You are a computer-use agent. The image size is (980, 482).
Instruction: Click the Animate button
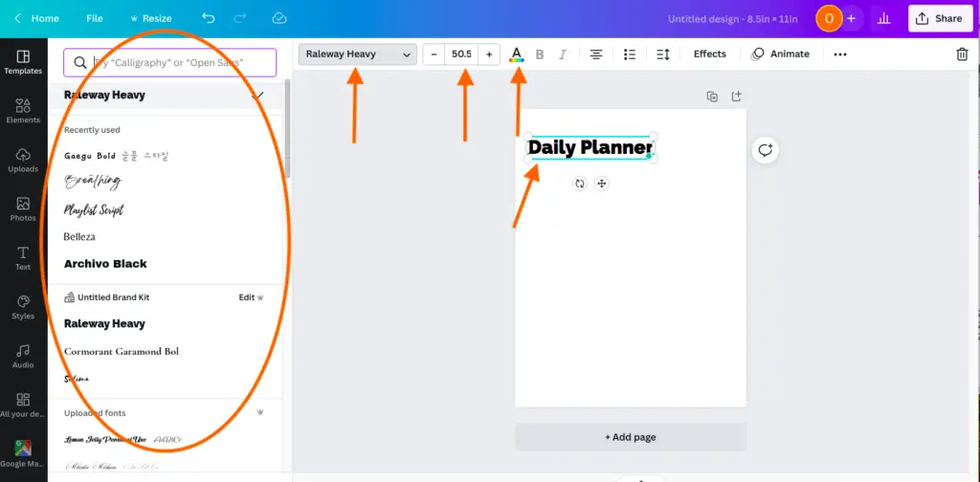780,55
